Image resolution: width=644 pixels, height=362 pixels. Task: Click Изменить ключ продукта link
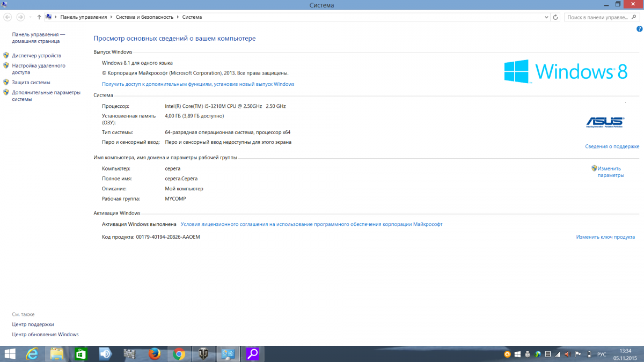point(605,237)
